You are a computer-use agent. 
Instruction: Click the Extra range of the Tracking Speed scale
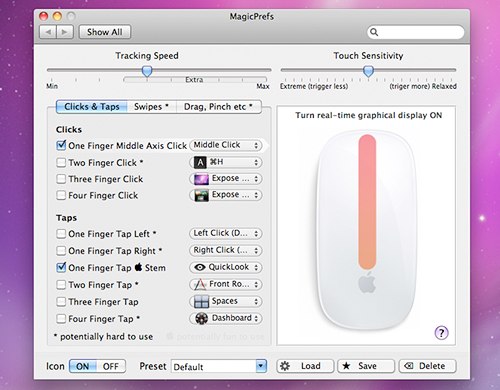pos(195,80)
